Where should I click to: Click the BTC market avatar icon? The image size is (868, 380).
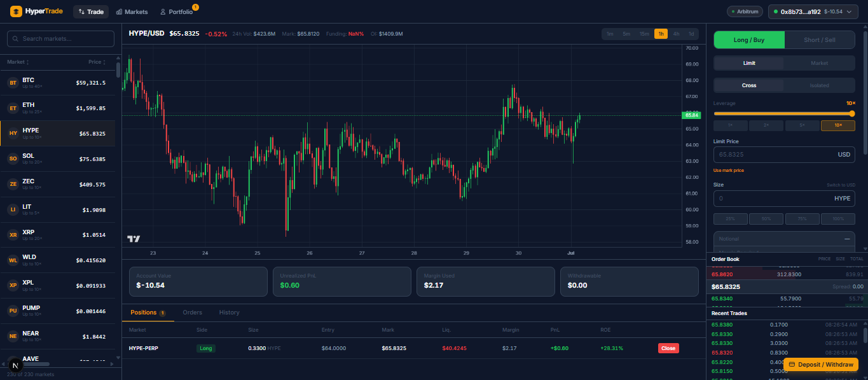tap(13, 83)
